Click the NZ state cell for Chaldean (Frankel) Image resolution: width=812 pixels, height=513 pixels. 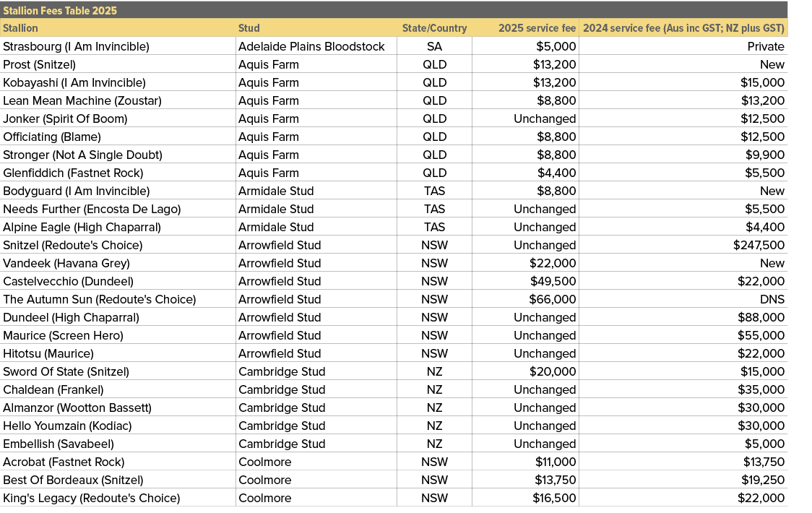435,389
